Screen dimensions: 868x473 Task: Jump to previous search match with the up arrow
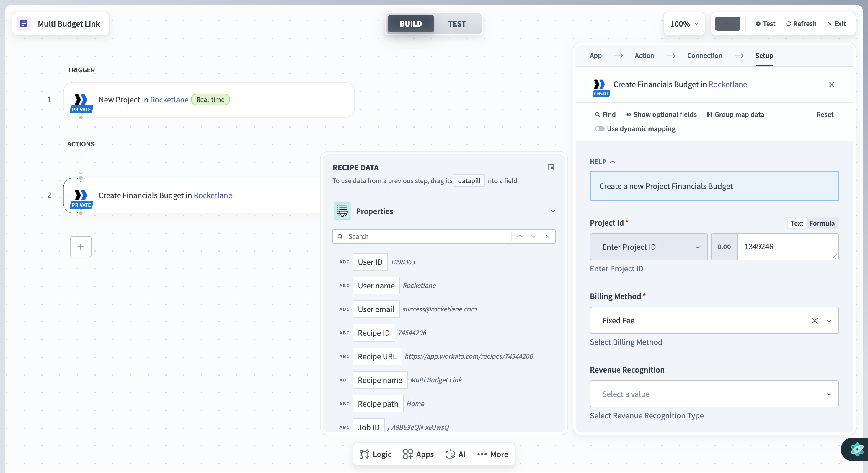tap(519, 236)
